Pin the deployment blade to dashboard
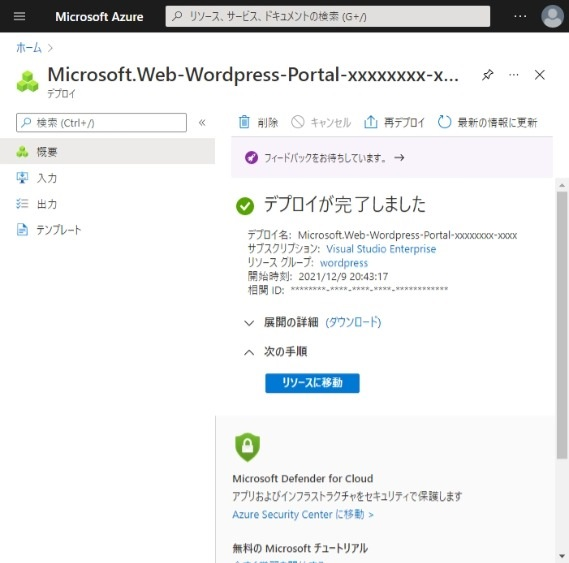Image resolution: width=569 pixels, height=563 pixels. (x=487, y=75)
